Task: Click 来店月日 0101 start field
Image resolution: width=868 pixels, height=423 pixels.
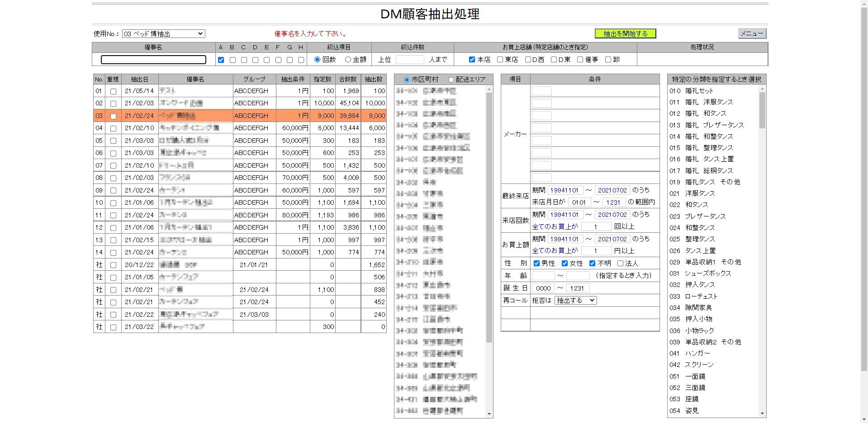Action: pos(579,202)
